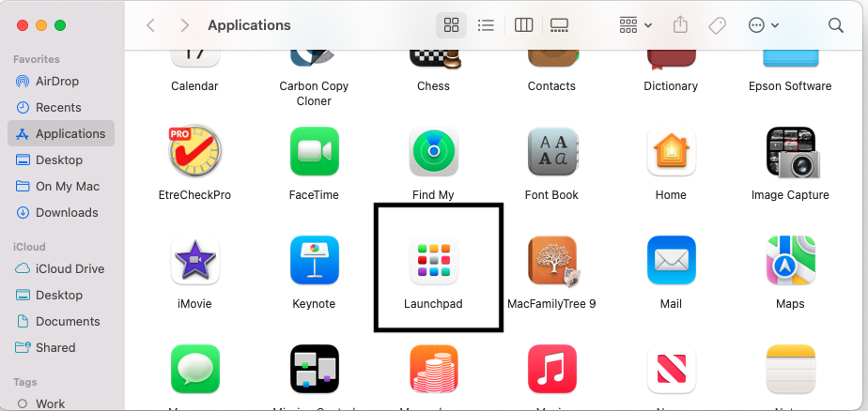Switch to gallery view
Screen dimensions: 868x411
tap(559, 25)
